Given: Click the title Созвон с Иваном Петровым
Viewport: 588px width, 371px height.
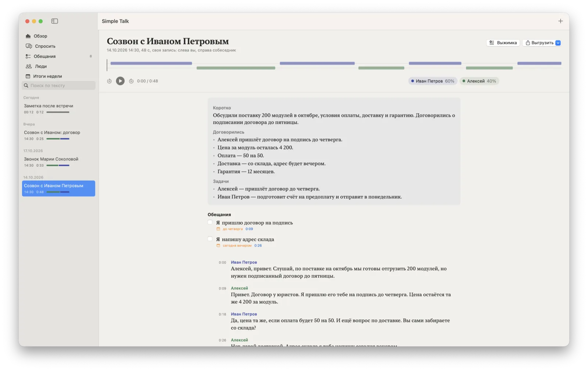Looking at the screenshot, I should click(x=168, y=41).
